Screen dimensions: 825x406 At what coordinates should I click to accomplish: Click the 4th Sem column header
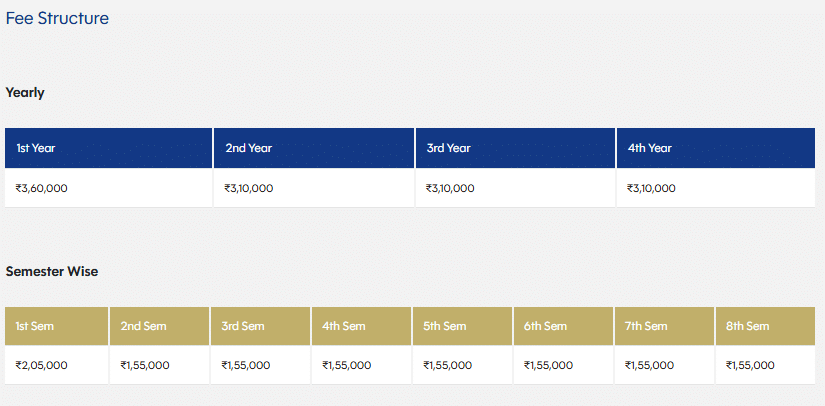(346, 326)
